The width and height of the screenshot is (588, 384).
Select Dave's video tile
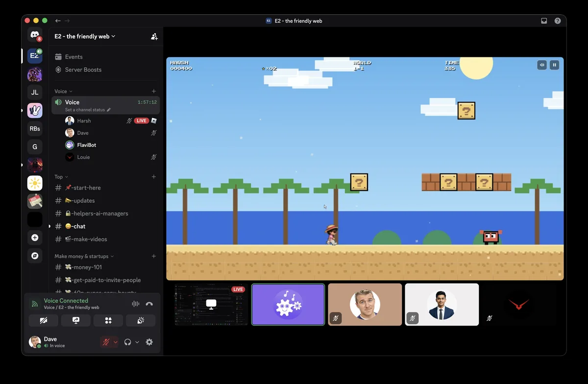pyautogui.click(x=365, y=305)
